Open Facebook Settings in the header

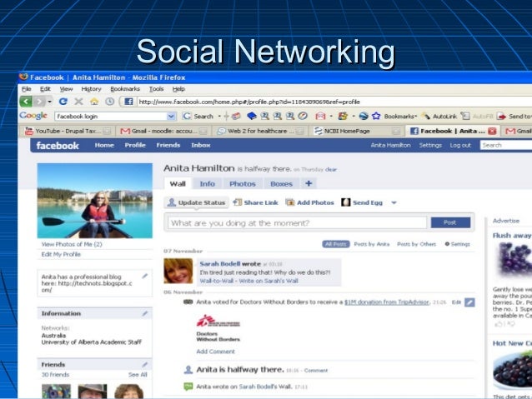click(x=430, y=145)
